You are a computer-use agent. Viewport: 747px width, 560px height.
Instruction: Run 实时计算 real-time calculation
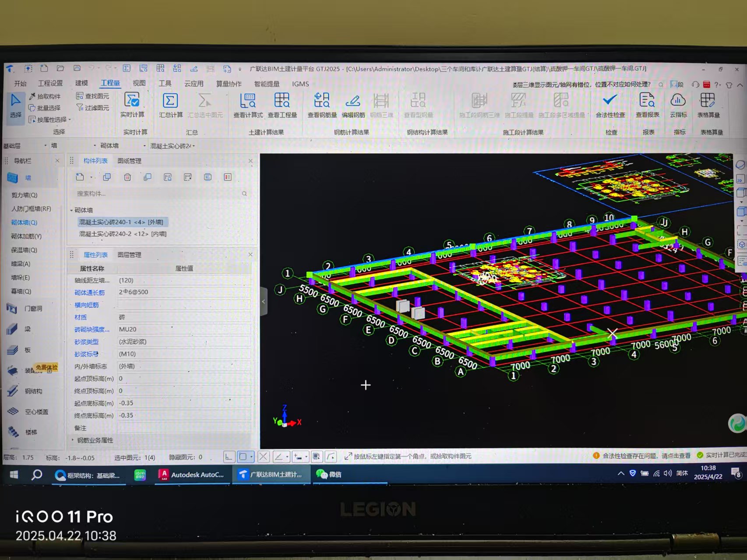[x=132, y=105]
